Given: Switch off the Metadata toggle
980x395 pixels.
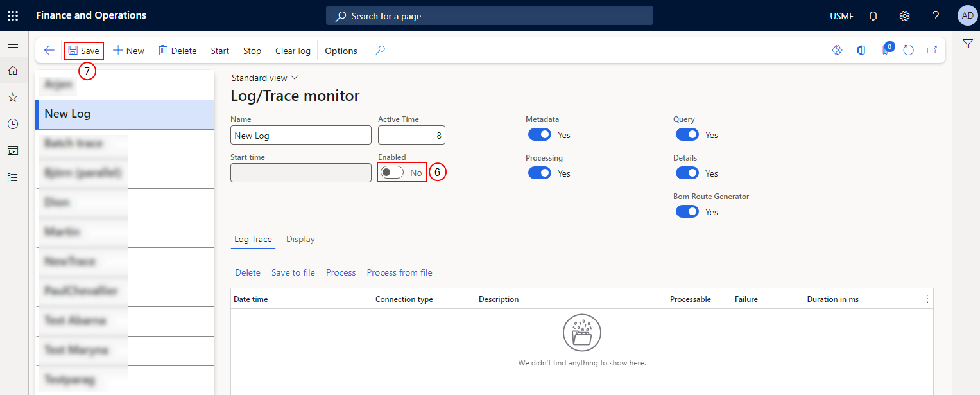Looking at the screenshot, I should 540,135.
